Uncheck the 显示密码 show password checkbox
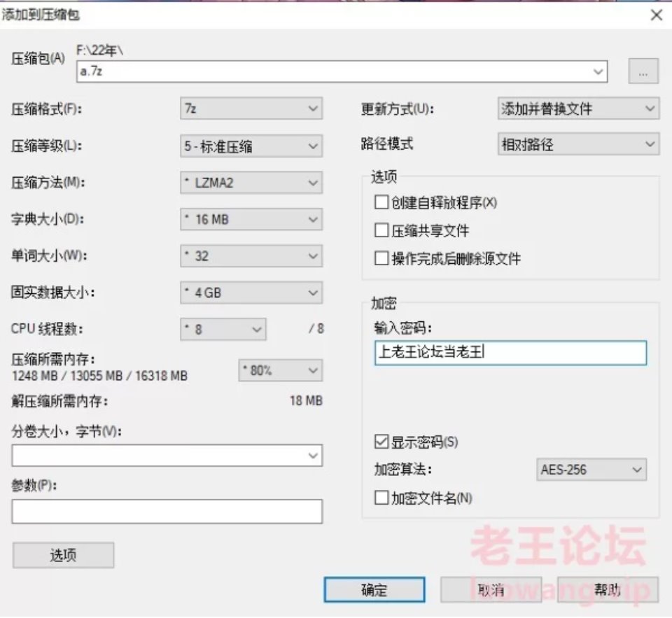672x618 pixels. 381,442
